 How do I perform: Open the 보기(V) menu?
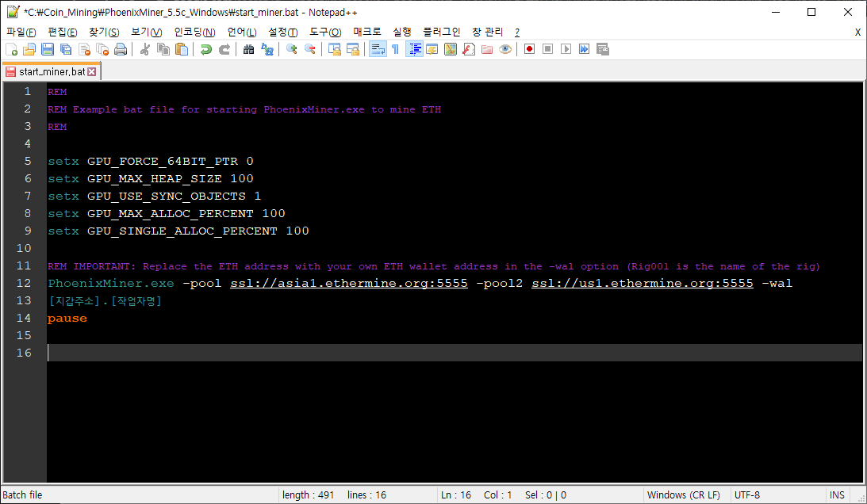click(x=147, y=32)
